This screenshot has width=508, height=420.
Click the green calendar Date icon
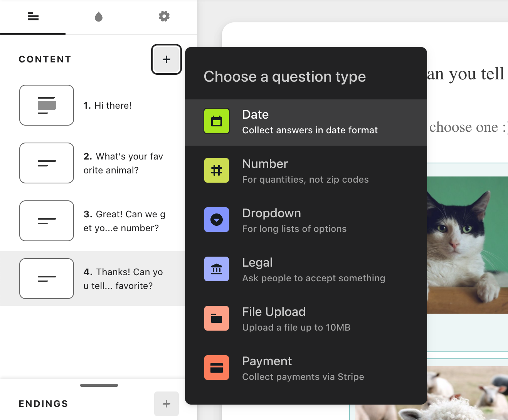pos(217,121)
